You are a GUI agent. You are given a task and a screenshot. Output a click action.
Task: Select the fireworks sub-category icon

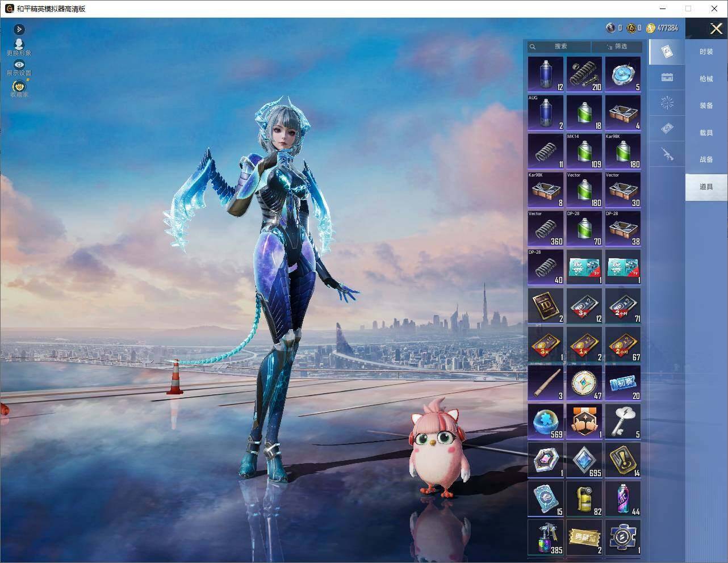point(667,103)
